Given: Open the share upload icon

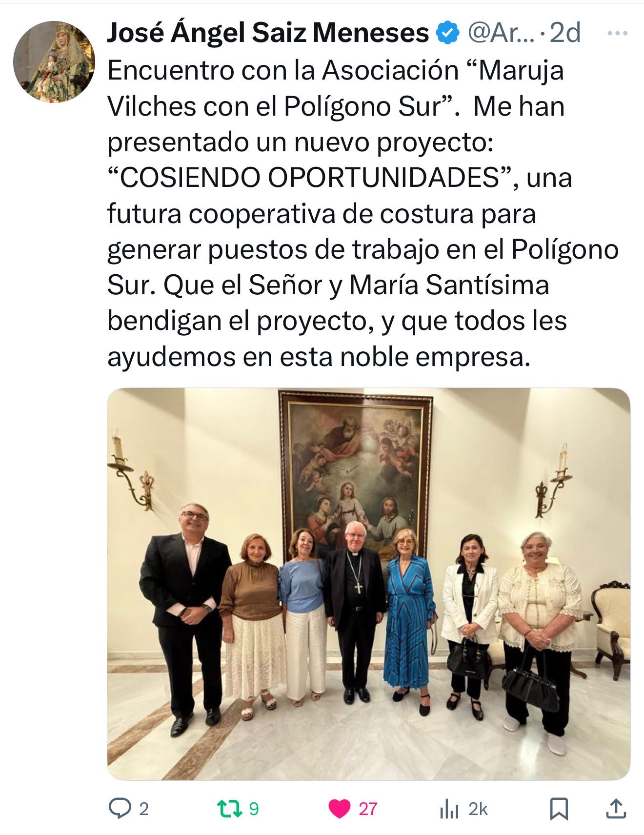Looking at the screenshot, I should click(616, 809).
